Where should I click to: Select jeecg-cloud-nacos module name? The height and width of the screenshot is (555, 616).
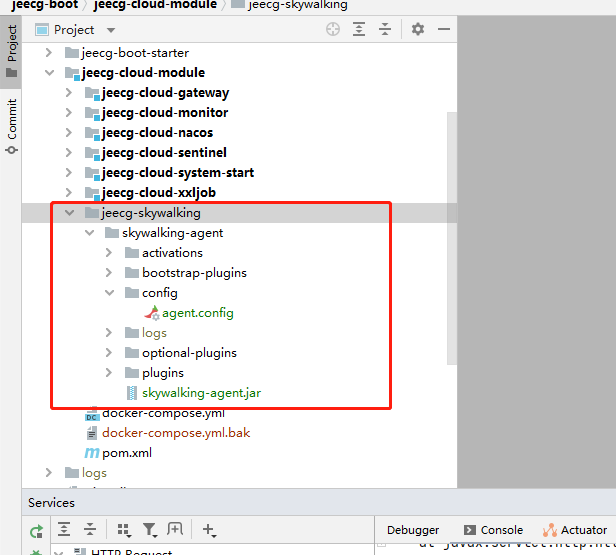(157, 133)
